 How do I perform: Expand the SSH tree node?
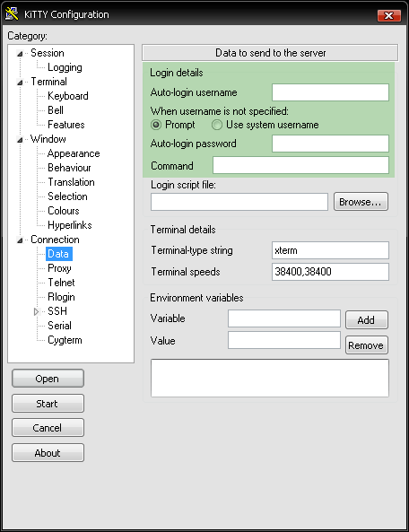[36, 311]
